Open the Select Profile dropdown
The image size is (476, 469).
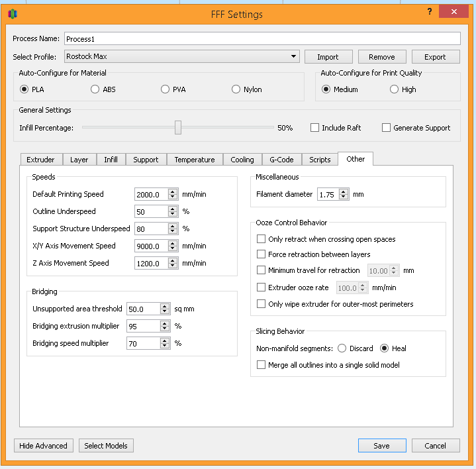(182, 56)
